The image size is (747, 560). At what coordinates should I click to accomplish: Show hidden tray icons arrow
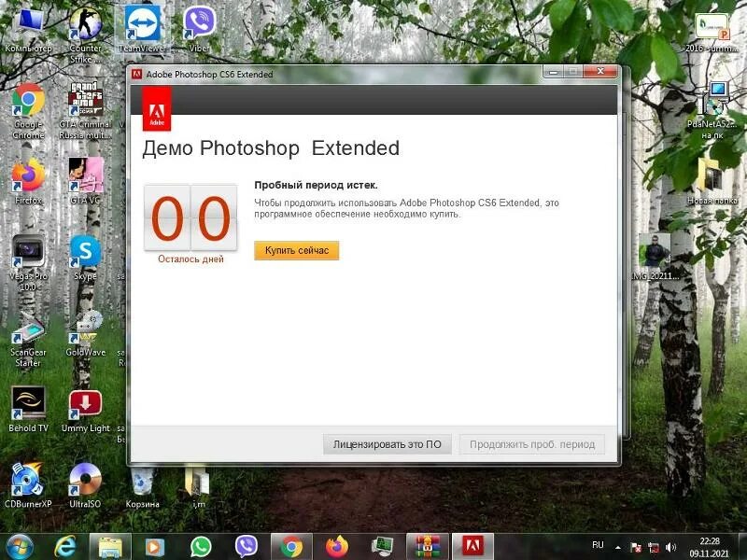[x=618, y=548]
